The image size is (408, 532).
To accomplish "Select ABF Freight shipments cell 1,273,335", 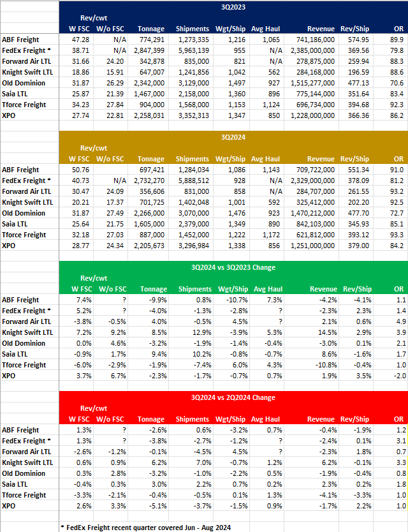I will click(x=194, y=40).
